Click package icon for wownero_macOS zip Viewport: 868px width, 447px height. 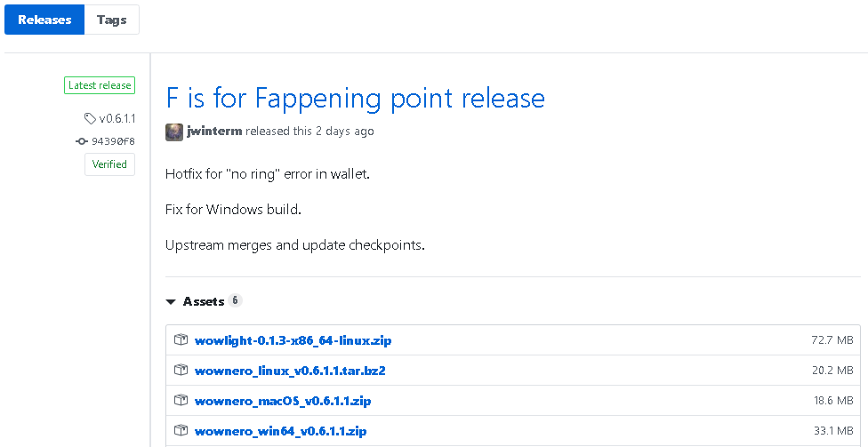[181, 401]
